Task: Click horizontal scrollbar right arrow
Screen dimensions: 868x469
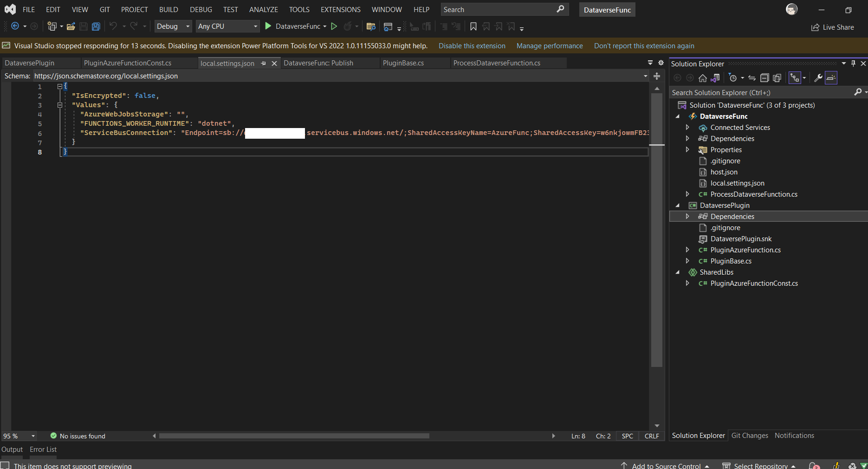Action: [x=553, y=436]
